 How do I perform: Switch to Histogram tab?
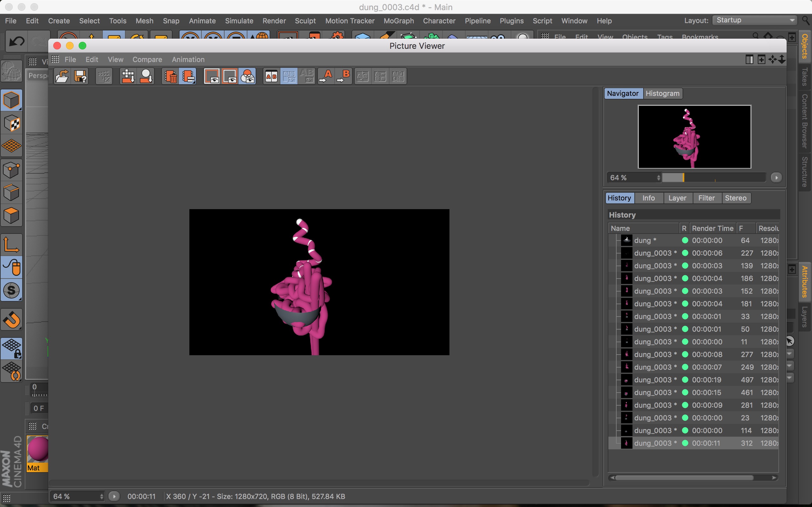coord(662,93)
